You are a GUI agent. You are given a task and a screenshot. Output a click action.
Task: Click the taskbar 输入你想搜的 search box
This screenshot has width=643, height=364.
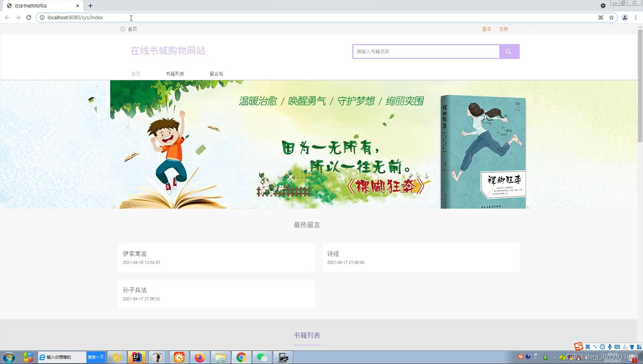tap(62, 357)
